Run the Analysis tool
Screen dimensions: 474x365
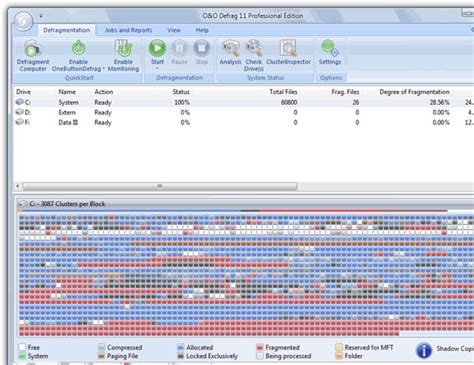[230, 48]
